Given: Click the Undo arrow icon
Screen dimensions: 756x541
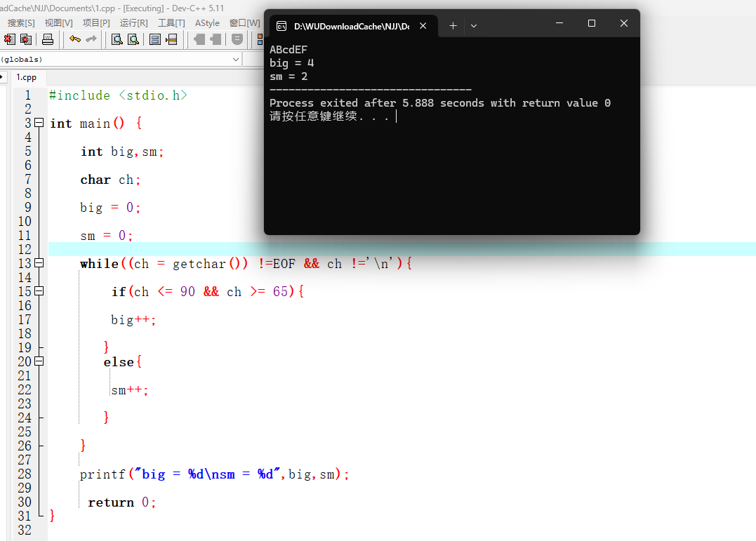Looking at the screenshot, I should pyautogui.click(x=74, y=39).
